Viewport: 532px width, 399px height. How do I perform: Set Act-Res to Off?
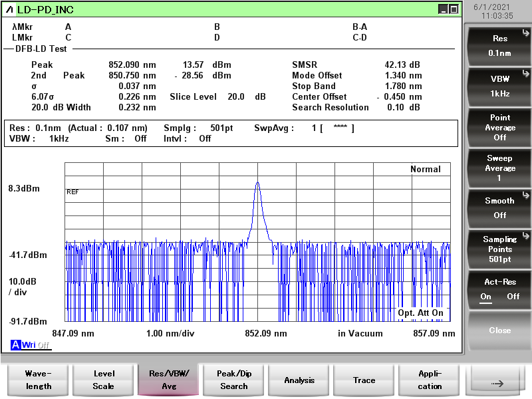click(x=513, y=297)
